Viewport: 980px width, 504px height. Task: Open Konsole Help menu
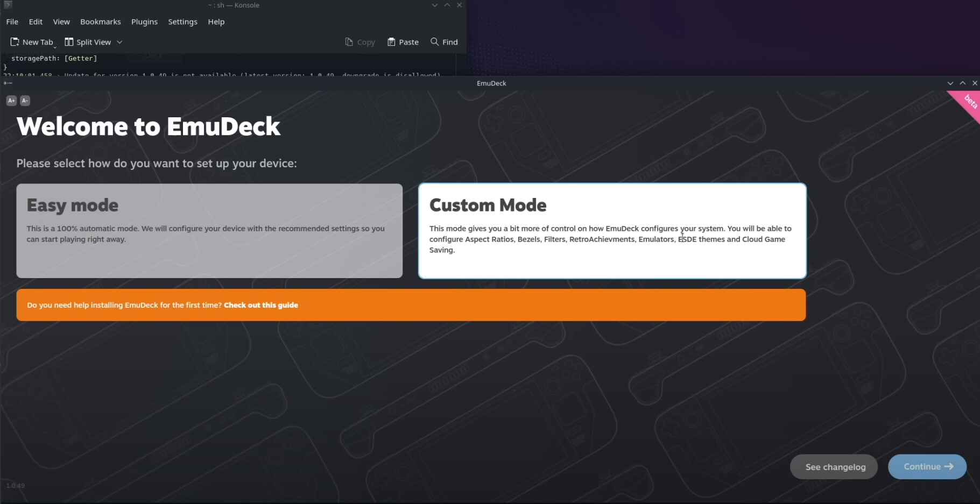pos(216,22)
